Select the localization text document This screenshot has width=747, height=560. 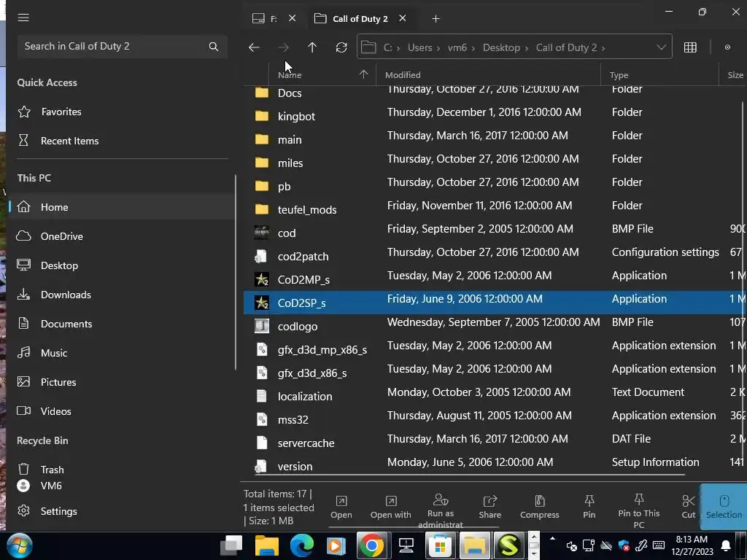point(495,396)
